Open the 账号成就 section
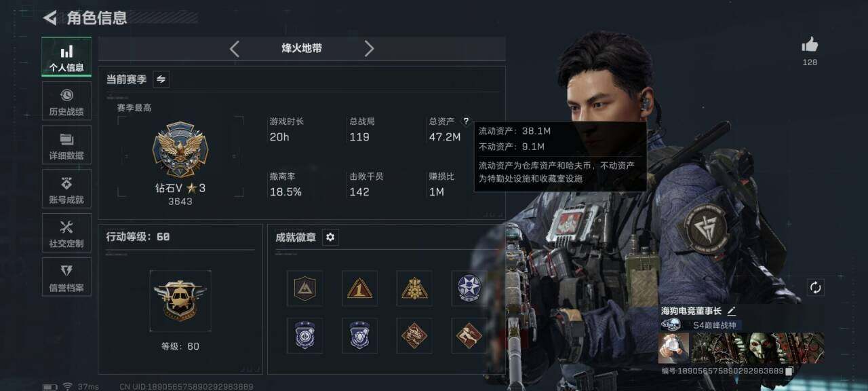This screenshot has width=868, height=391. point(66,189)
